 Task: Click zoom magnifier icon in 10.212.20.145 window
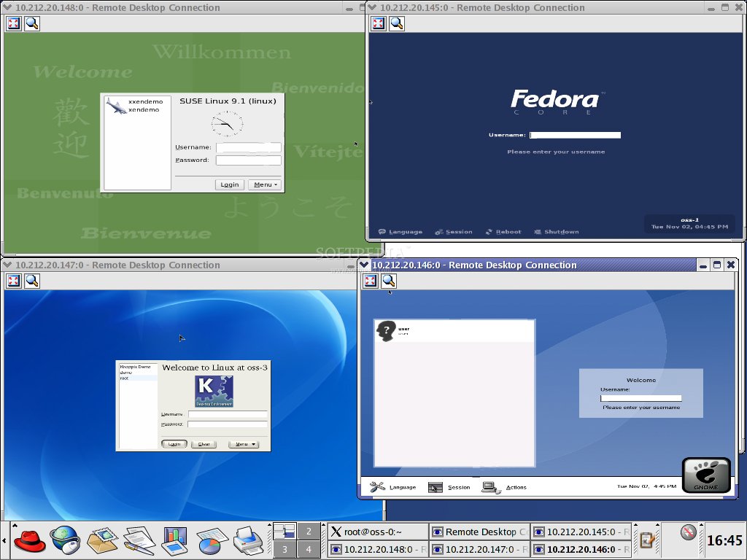pos(397,23)
